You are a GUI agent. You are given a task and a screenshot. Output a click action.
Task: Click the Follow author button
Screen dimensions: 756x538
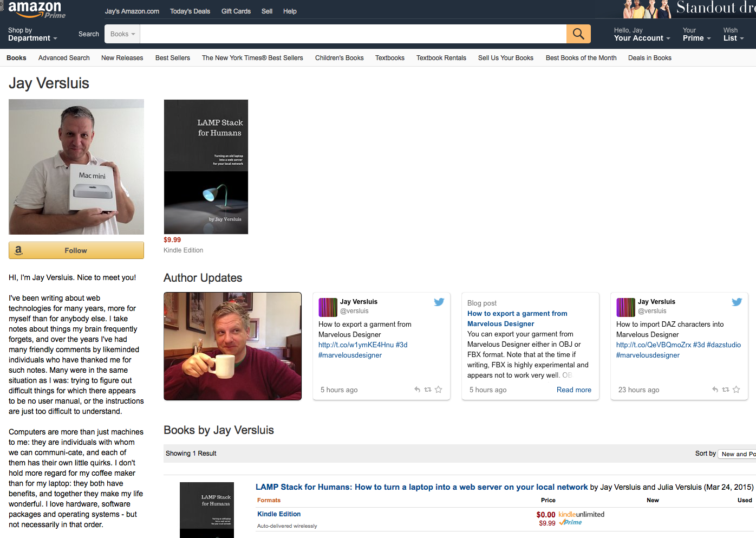76,250
